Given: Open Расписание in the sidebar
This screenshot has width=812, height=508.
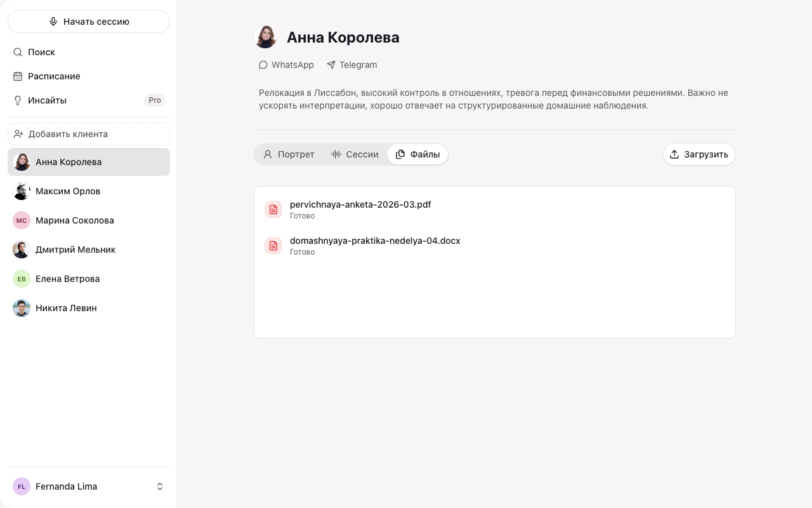Looking at the screenshot, I should 89,76.
